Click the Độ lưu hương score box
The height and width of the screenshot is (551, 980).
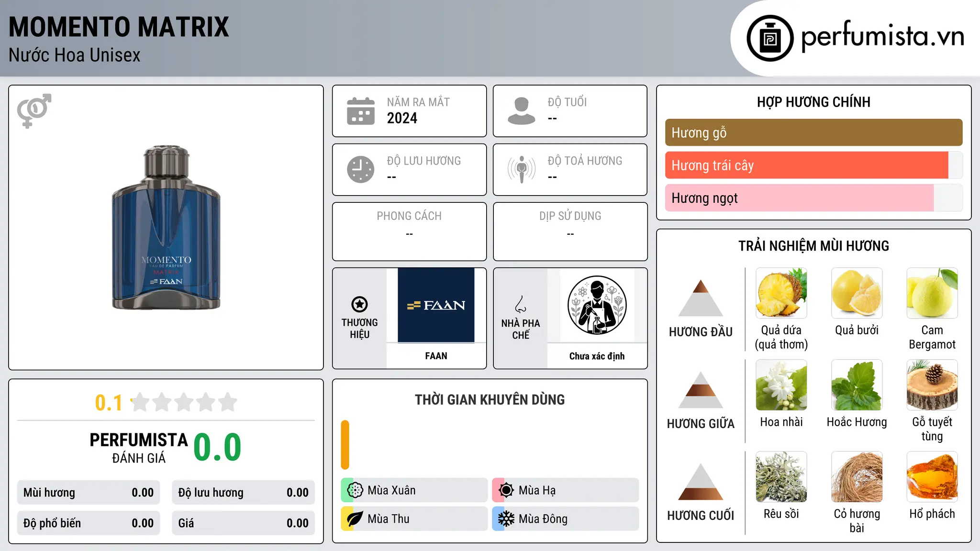[244, 493]
